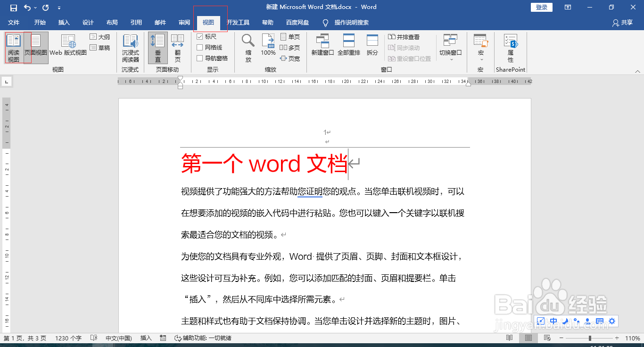Open the Help (帮助) tab
The image size is (644, 347).
tap(267, 23)
